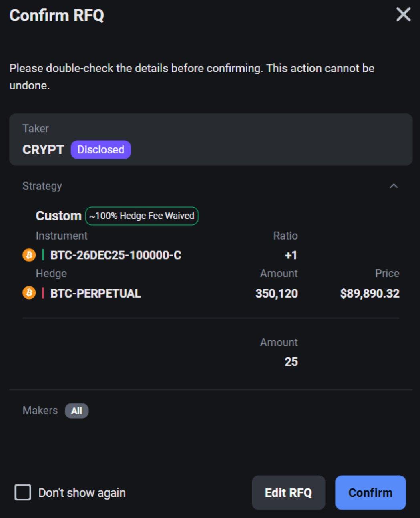Screen dimensions: 420x518
Task: Click the BTC-26DEC25-100000-C instrument name
Action: tap(116, 255)
